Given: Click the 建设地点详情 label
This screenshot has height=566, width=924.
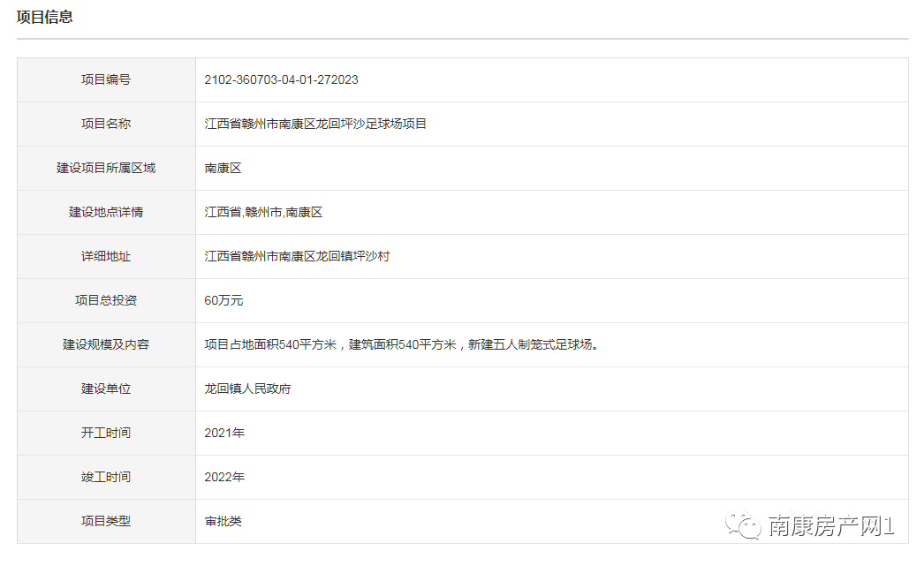Looking at the screenshot, I should 106,212.
